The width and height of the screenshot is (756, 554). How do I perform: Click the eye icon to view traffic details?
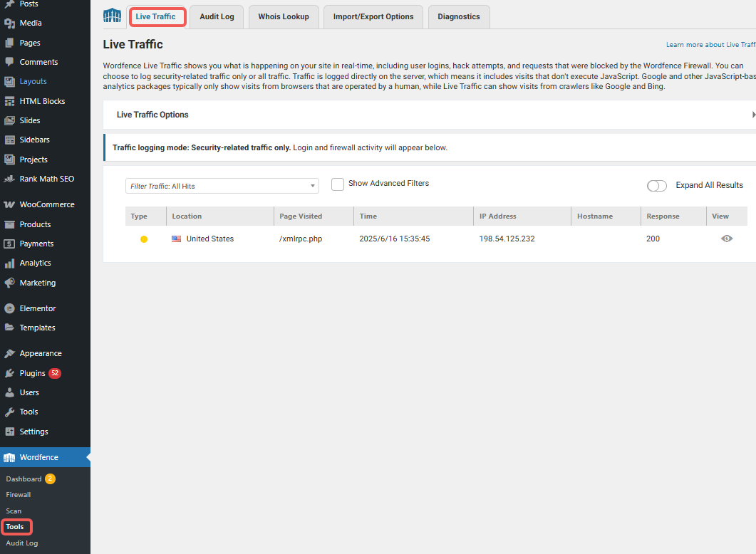[726, 239]
